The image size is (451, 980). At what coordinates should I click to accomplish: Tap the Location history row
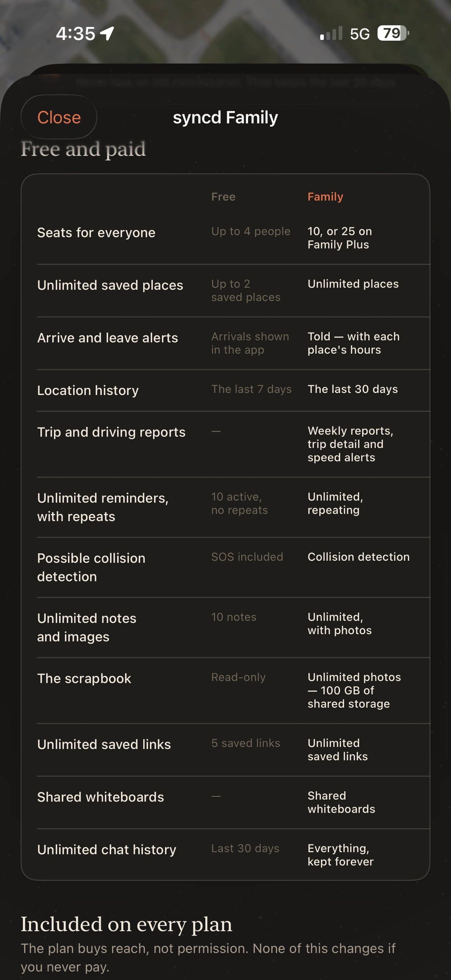(x=226, y=390)
